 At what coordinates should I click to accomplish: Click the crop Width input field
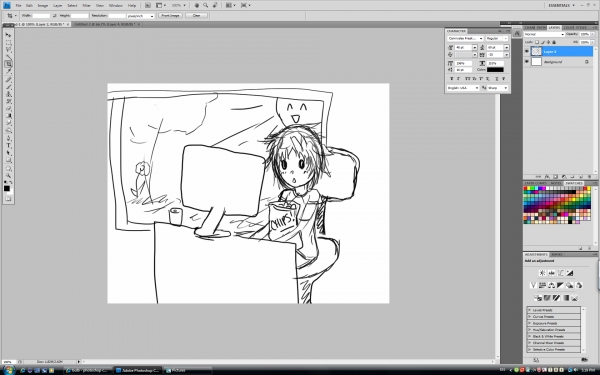pyautogui.click(x=41, y=16)
